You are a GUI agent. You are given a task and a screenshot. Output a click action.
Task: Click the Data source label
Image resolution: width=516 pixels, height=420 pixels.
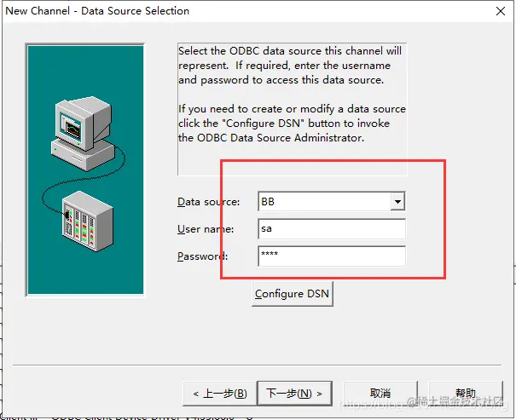tap(209, 202)
